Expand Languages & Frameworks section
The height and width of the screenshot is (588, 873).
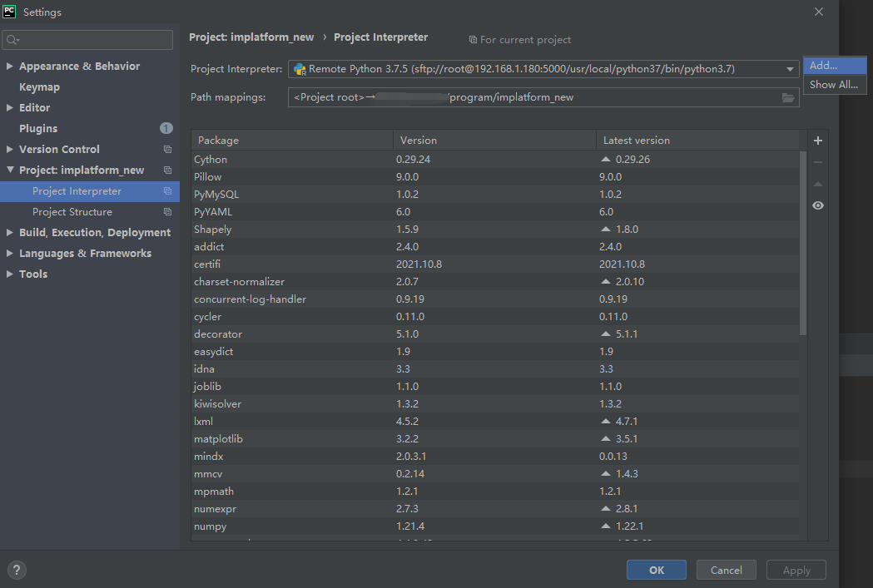9,253
